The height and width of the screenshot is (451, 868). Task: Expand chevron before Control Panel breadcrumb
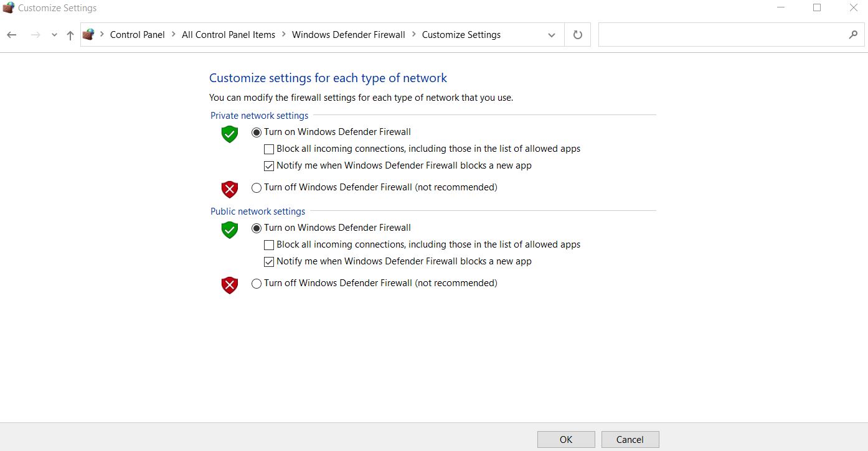[102, 35]
